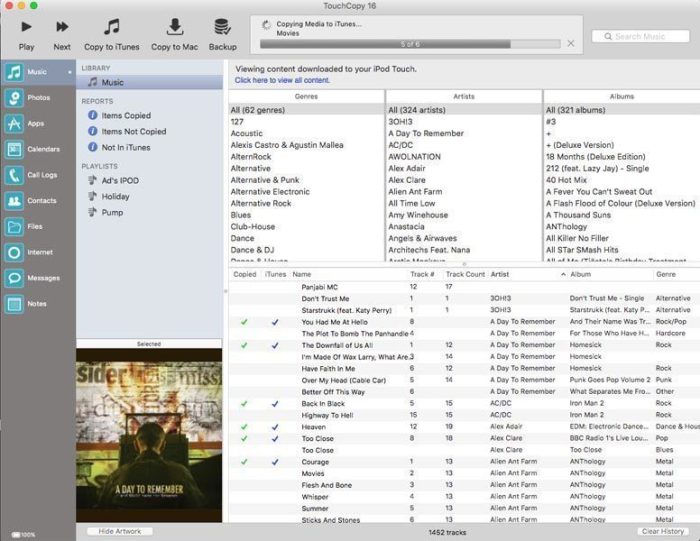The width and height of the screenshot is (700, 541).
Task: Open Call Logs in sidebar
Action: (15, 175)
